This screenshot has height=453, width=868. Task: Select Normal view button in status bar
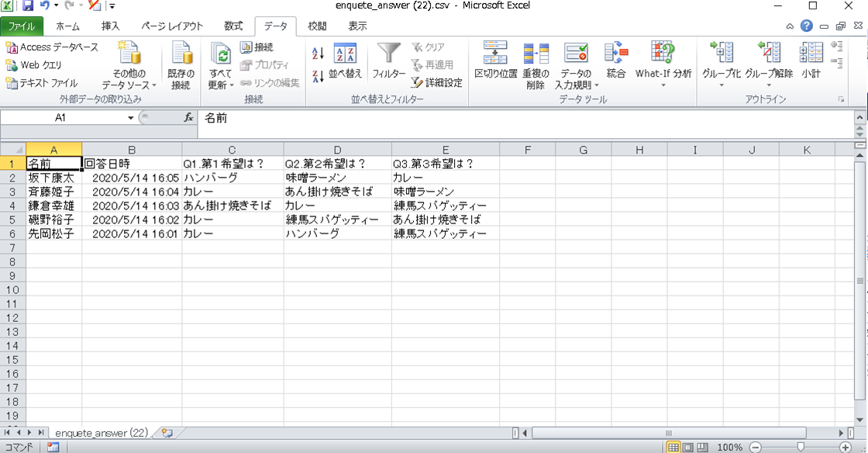(673, 448)
